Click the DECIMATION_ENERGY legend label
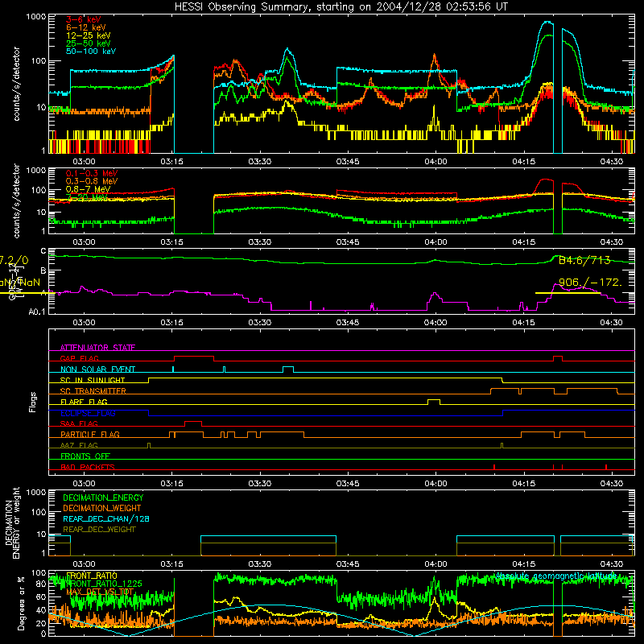 pyautogui.click(x=103, y=497)
